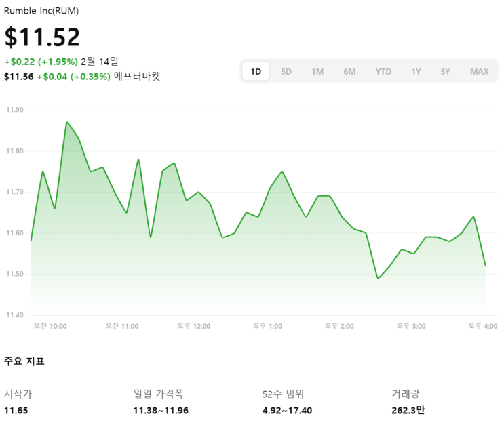Click the 오후 2:00 time axis label

pyautogui.click(x=339, y=326)
